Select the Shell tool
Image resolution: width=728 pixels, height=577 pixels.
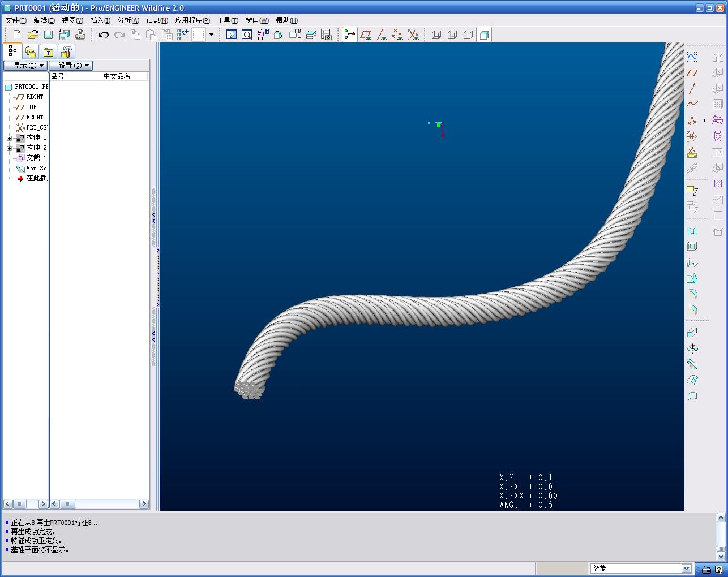tap(692, 247)
